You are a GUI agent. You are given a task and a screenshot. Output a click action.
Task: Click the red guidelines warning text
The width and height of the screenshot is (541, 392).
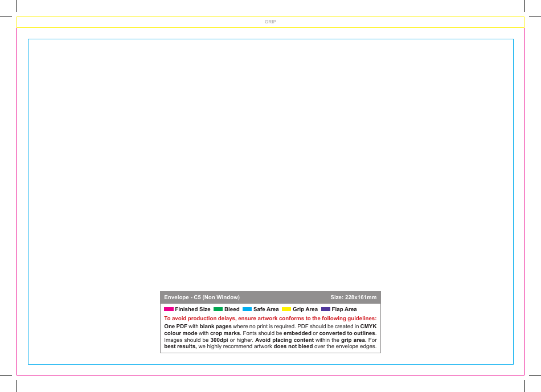coord(270,318)
